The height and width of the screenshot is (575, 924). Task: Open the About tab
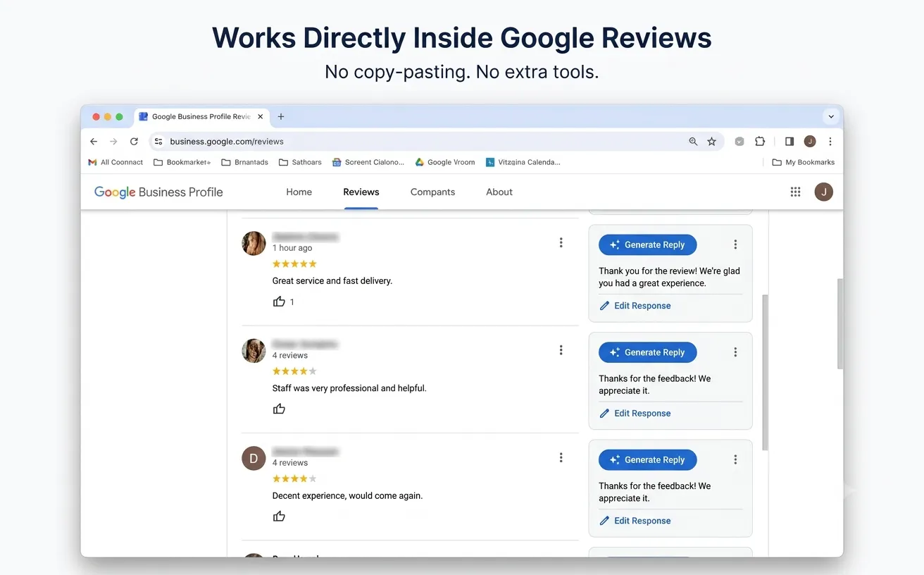[499, 192]
